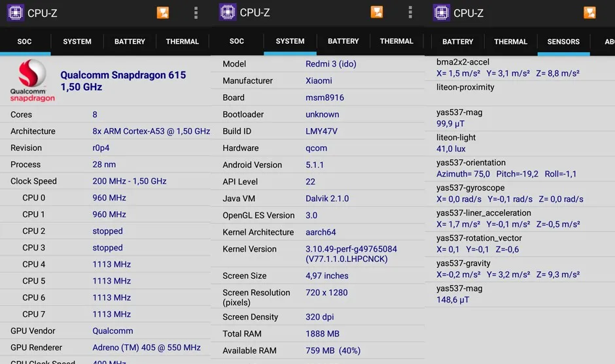615x364 pixels.
Task: Select the SOC tab in middle screen
Action: pyautogui.click(x=236, y=41)
